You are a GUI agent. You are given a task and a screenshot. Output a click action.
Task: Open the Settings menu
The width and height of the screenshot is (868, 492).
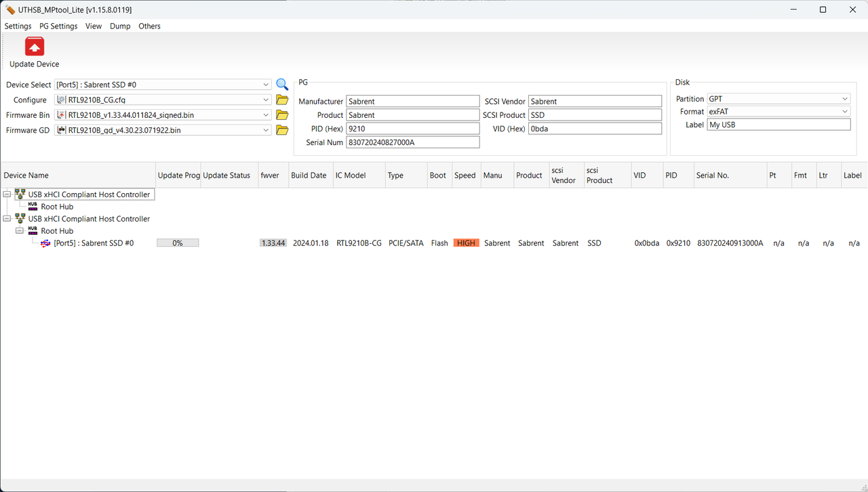pos(18,26)
